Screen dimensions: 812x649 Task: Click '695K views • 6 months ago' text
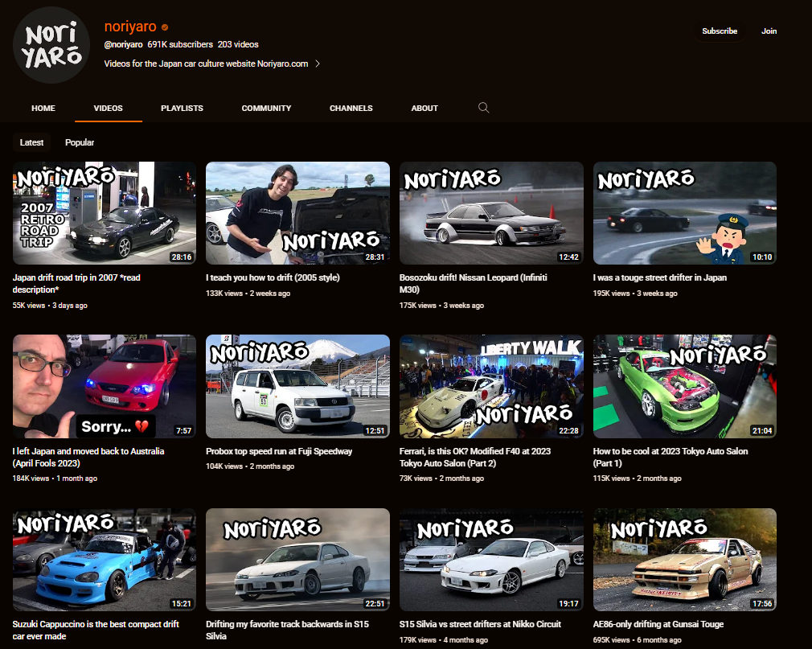638,640
